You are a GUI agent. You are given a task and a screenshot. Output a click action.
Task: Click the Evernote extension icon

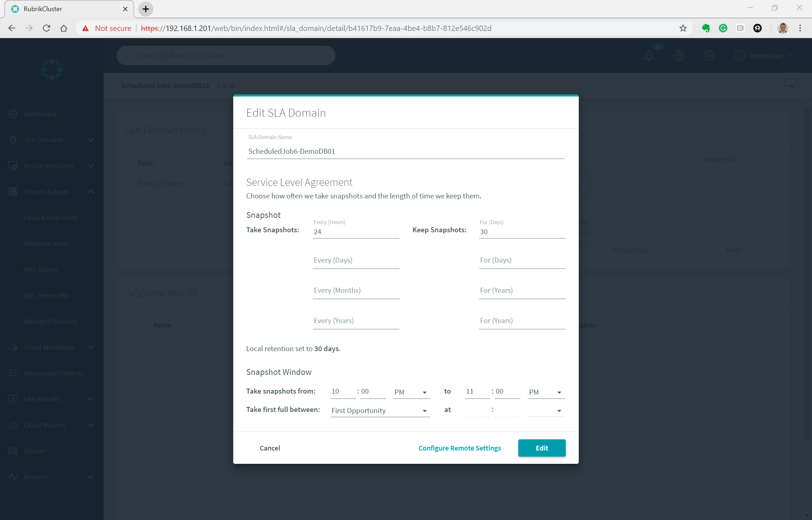[x=705, y=28]
